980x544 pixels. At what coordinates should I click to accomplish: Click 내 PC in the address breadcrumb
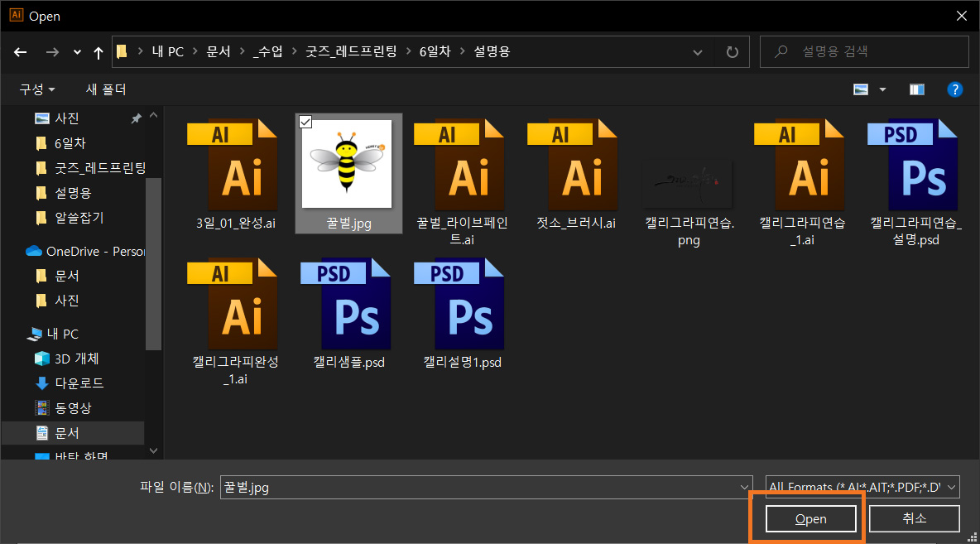point(167,52)
